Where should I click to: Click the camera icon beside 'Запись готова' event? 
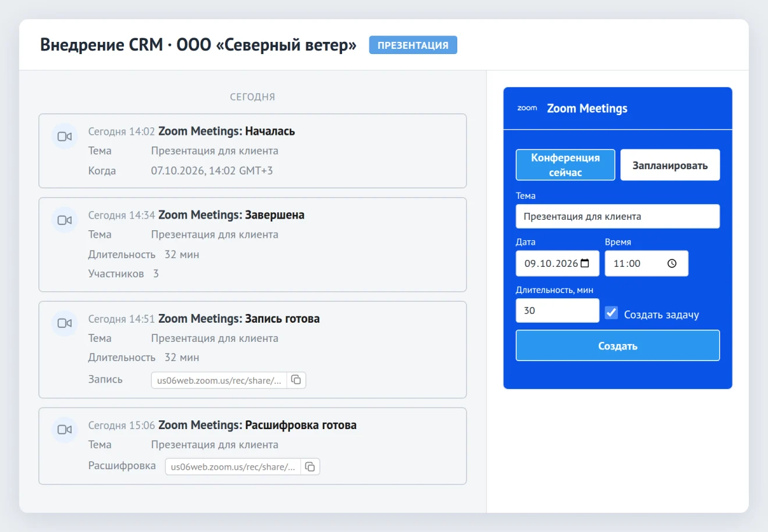pyautogui.click(x=65, y=323)
